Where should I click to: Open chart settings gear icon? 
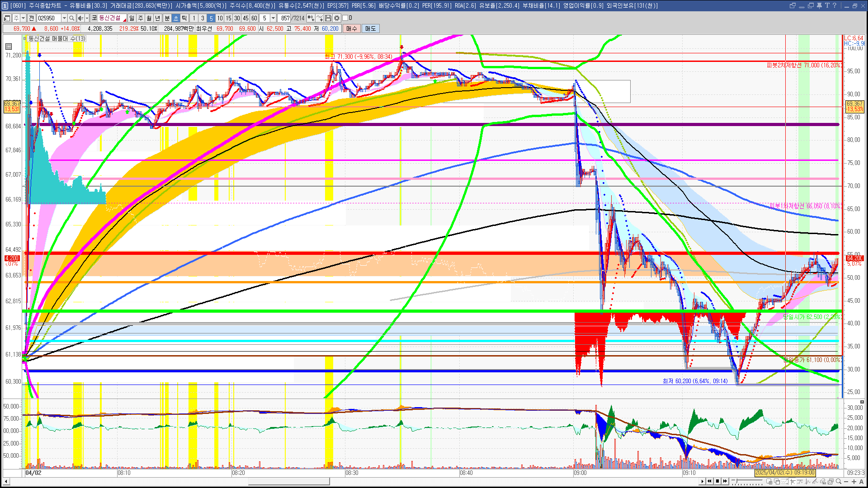click(337, 18)
